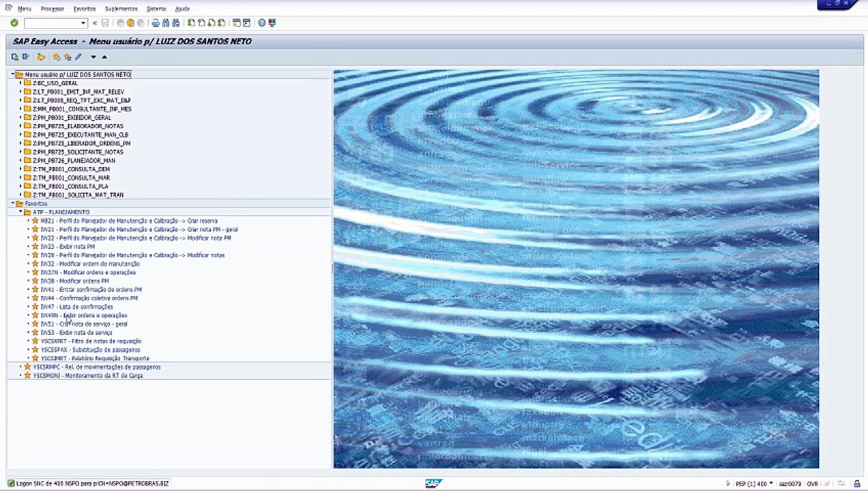Expand the Z:BC_USO_GERAL folder
This screenshot has height=491, width=868.
(20, 83)
